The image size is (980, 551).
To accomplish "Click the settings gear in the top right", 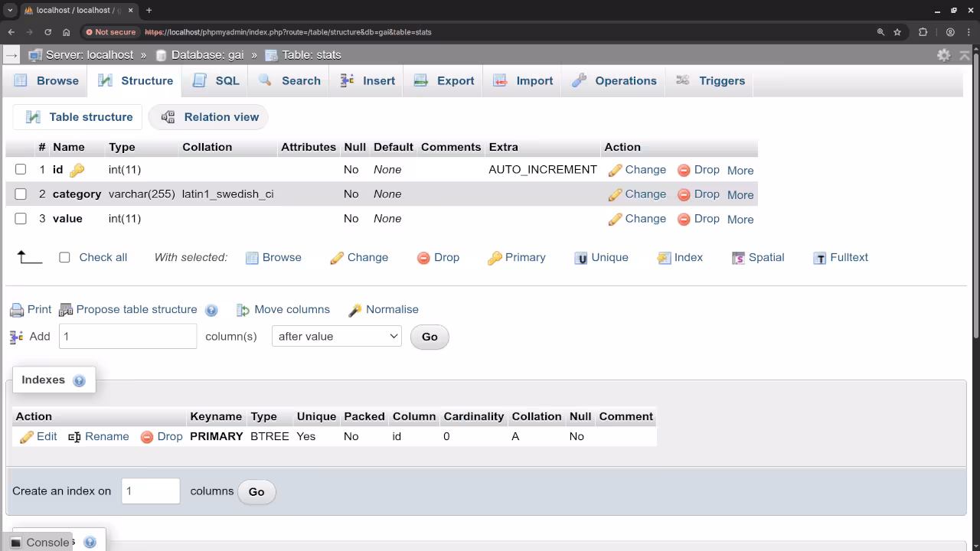I will (944, 54).
